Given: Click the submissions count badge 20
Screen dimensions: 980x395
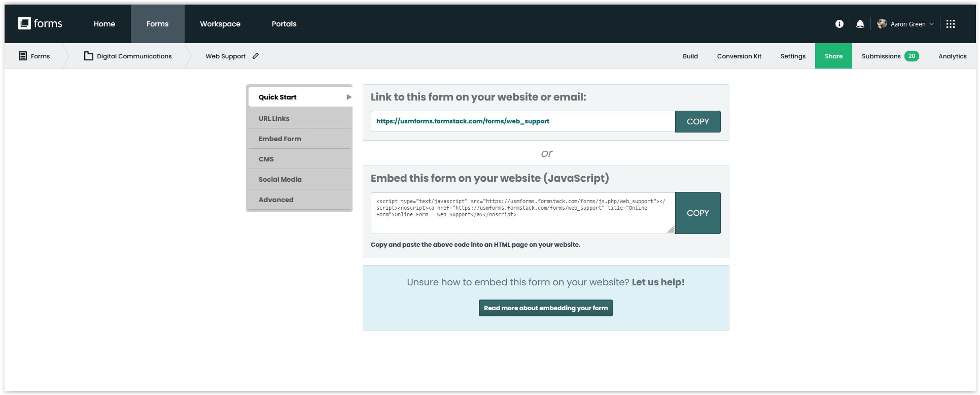Looking at the screenshot, I should 912,56.
